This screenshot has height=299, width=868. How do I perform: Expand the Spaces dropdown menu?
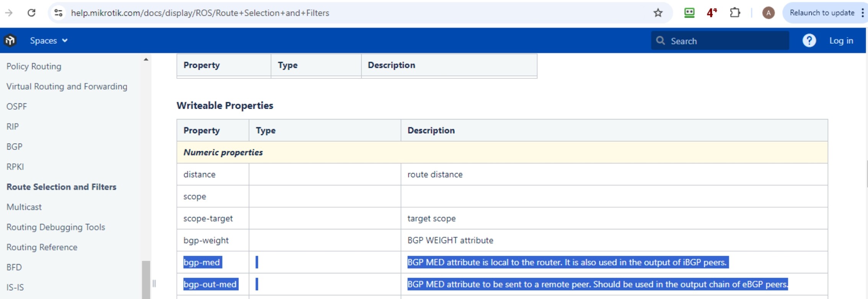coord(49,41)
